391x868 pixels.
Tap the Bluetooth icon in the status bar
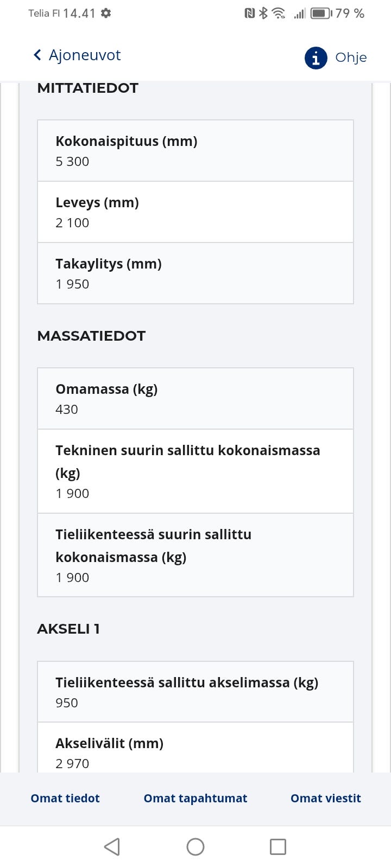pyautogui.click(x=264, y=13)
